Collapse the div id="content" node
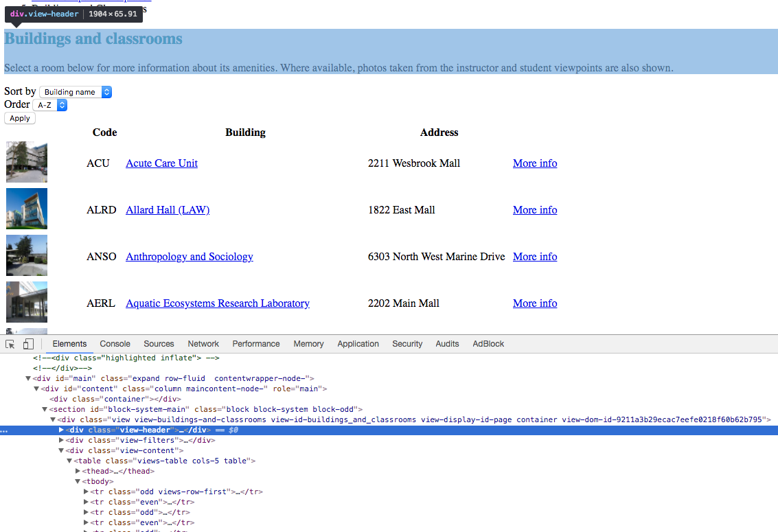Screen dimensions: 778x532 pyautogui.click(x=36, y=389)
